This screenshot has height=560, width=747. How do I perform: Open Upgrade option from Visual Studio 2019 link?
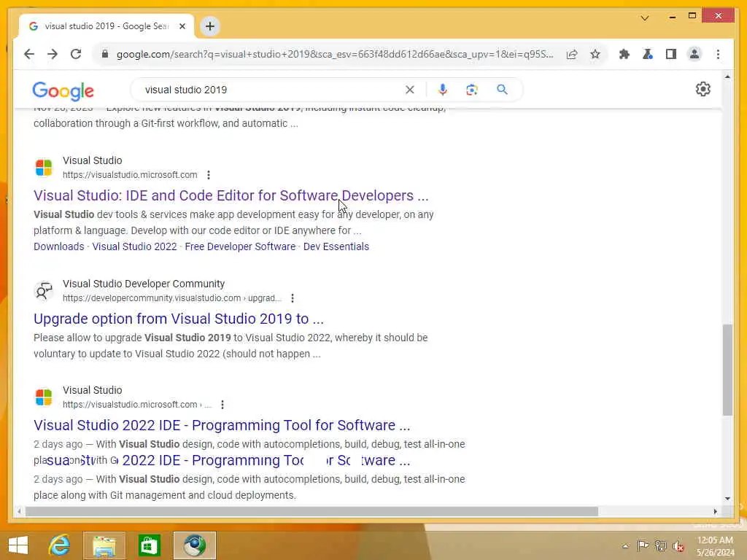click(x=179, y=319)
